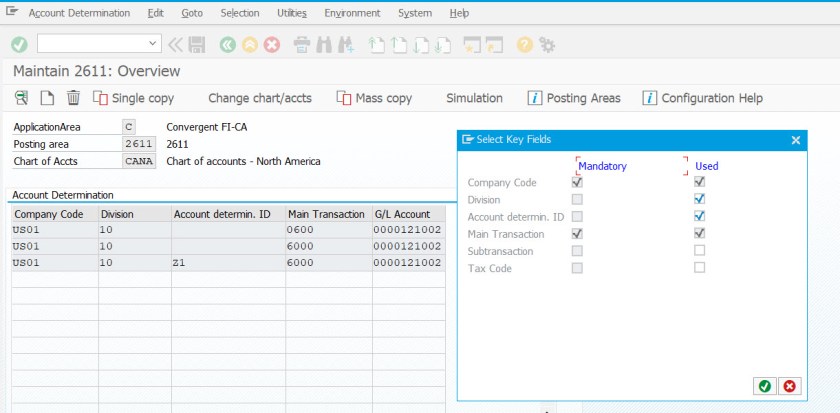The image size is (840, 413).
Task: Enable the Subtransaction Used checkbox
Action: pos(700,250)
